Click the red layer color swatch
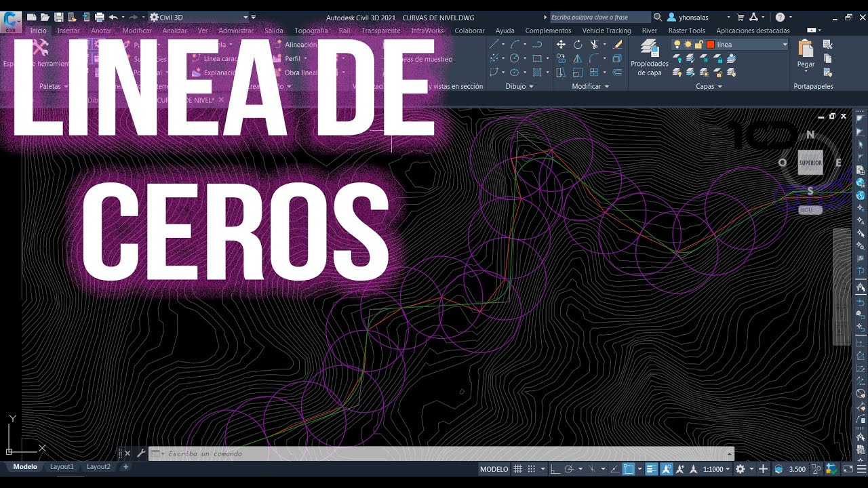 click(711, 45)
